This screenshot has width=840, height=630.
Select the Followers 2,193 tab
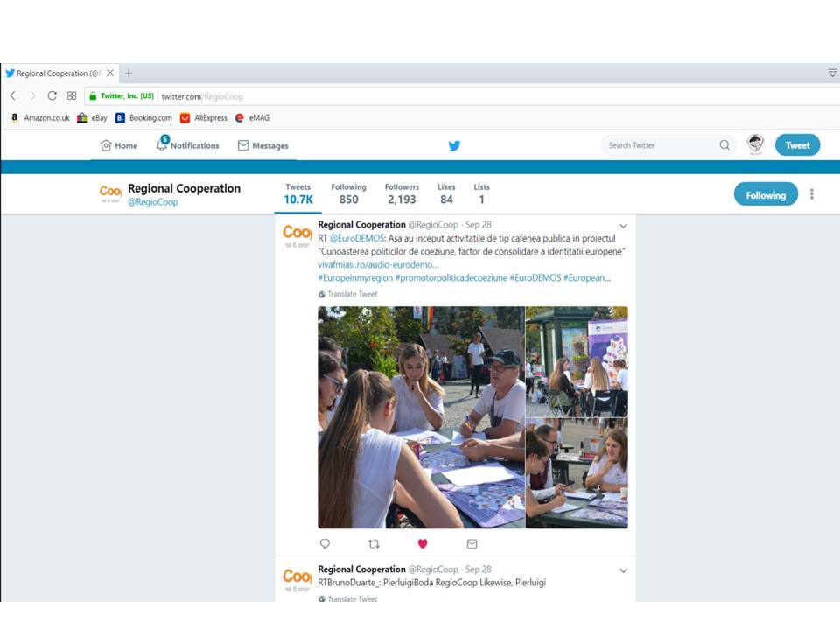[402, 194]
